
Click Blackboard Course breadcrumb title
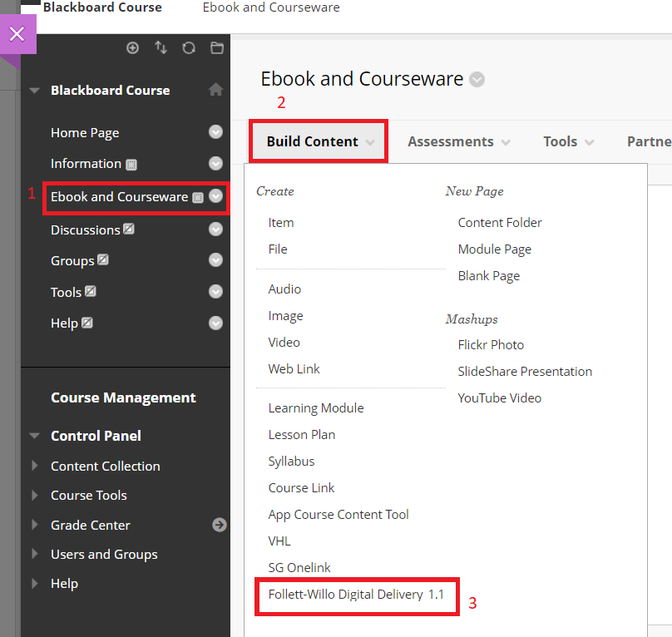tap(102, 7)
